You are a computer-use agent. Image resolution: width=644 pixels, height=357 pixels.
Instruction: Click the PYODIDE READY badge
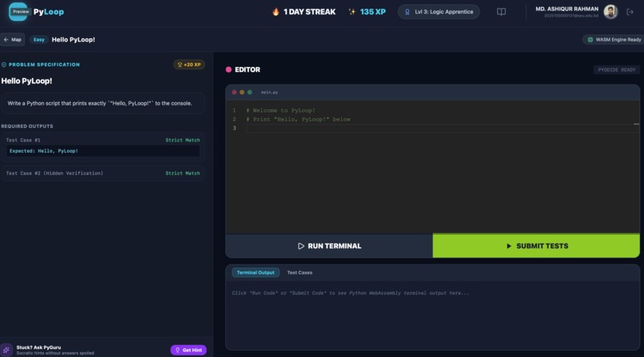(616, 69)
